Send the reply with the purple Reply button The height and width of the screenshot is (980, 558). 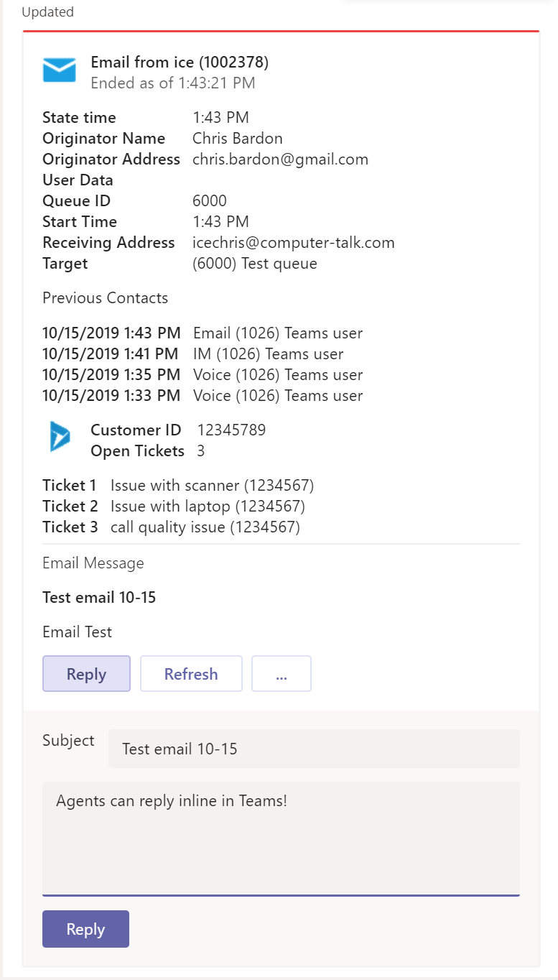(x=85, y=929)
